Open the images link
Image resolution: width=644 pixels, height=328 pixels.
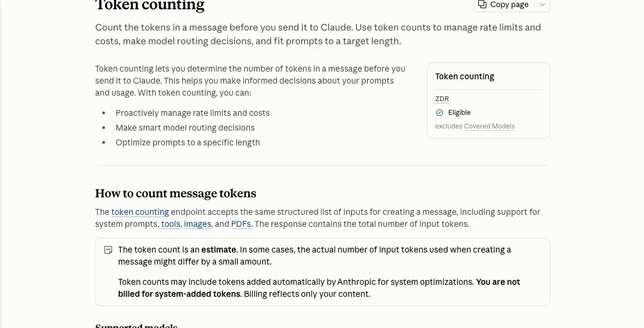[x=197, y=224]
